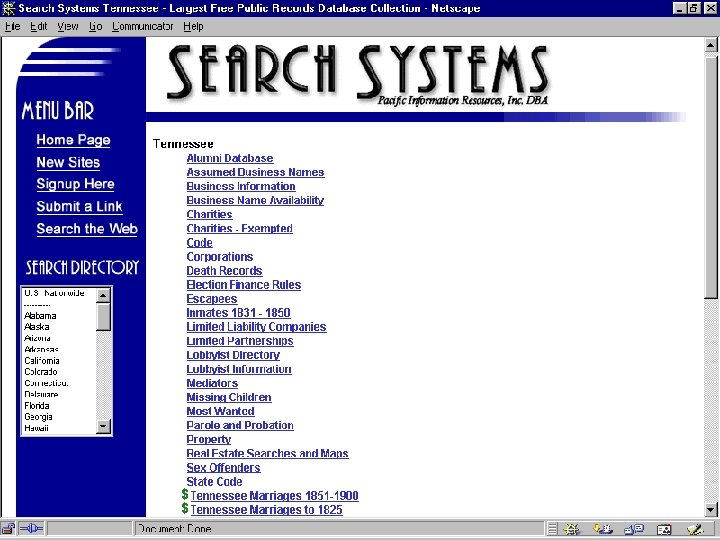Open the New Sites link

pos(68,163)
